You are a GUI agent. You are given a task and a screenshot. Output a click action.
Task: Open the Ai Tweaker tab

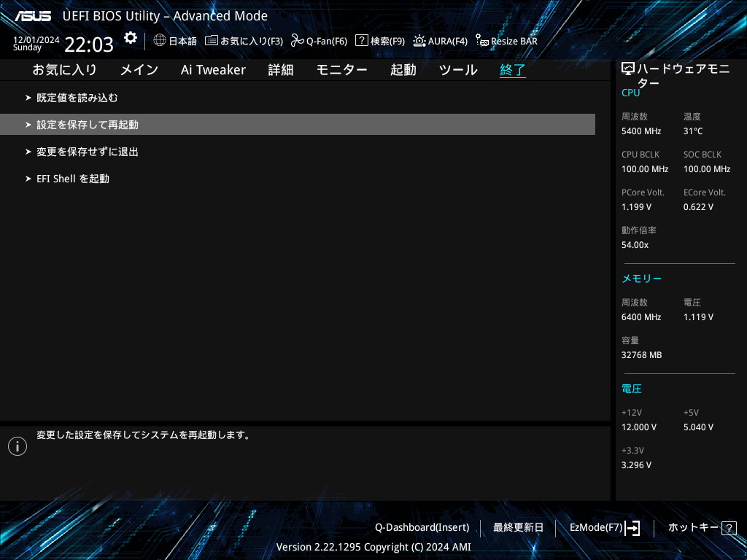[213, 70]
